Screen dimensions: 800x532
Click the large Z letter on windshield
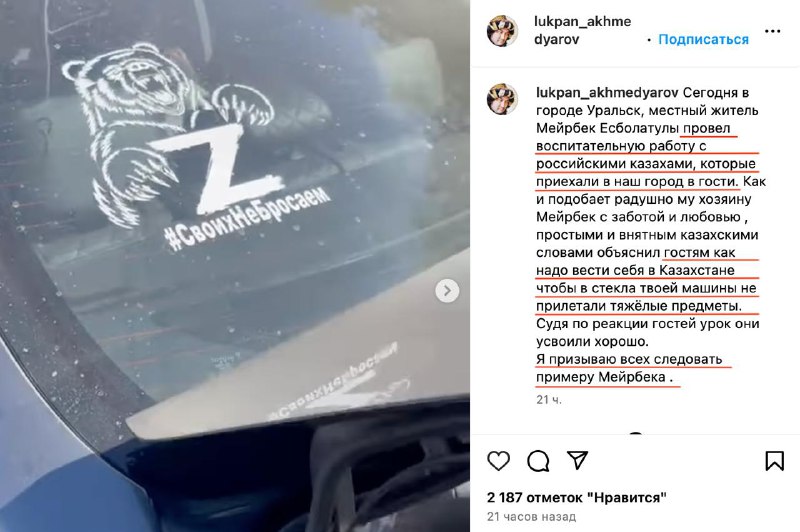tap(216, 168)
